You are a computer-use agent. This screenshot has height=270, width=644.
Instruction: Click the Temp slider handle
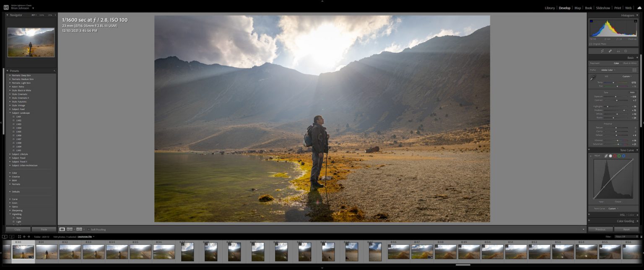click(613, 83)
